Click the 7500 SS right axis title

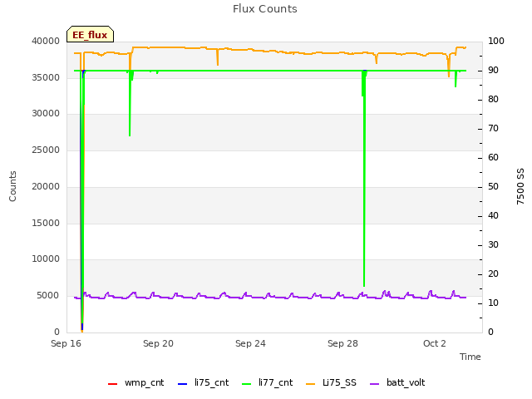pos(520,186)
